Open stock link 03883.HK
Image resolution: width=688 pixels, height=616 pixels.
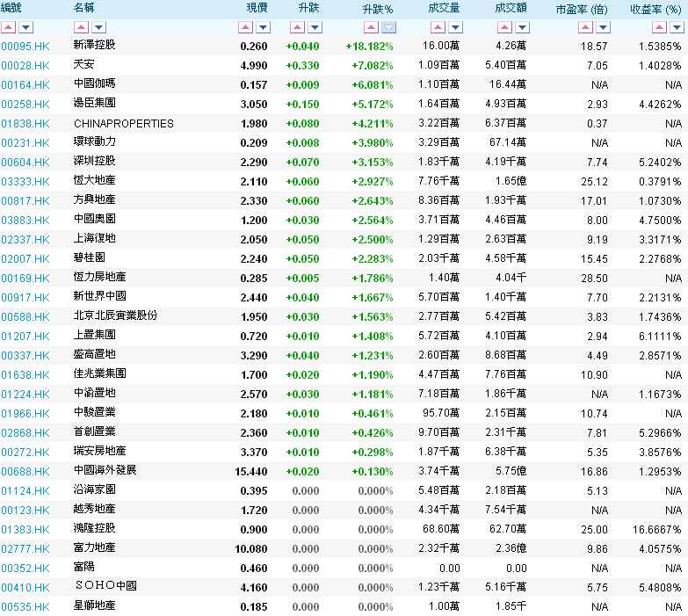[25, 221]
